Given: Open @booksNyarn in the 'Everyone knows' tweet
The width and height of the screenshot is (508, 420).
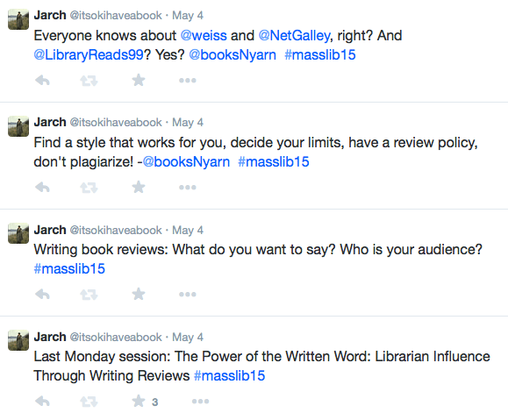Looking at the screenshot, I should (233, 55).
